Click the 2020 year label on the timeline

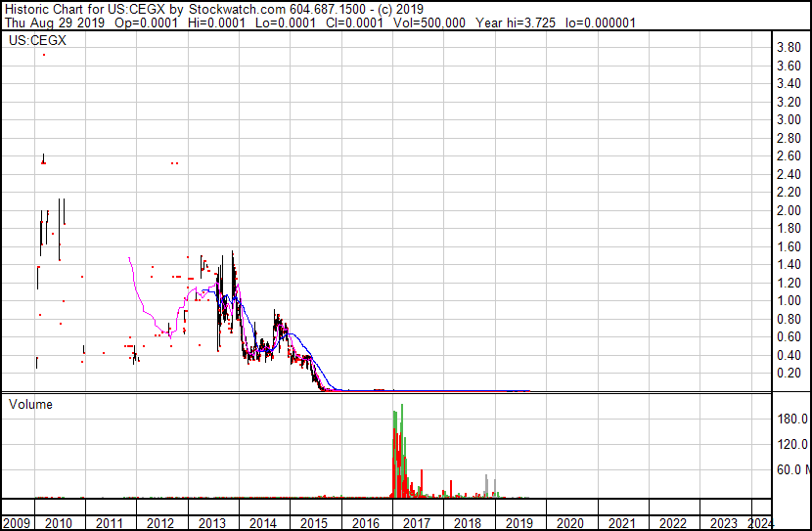pos(570,523)
